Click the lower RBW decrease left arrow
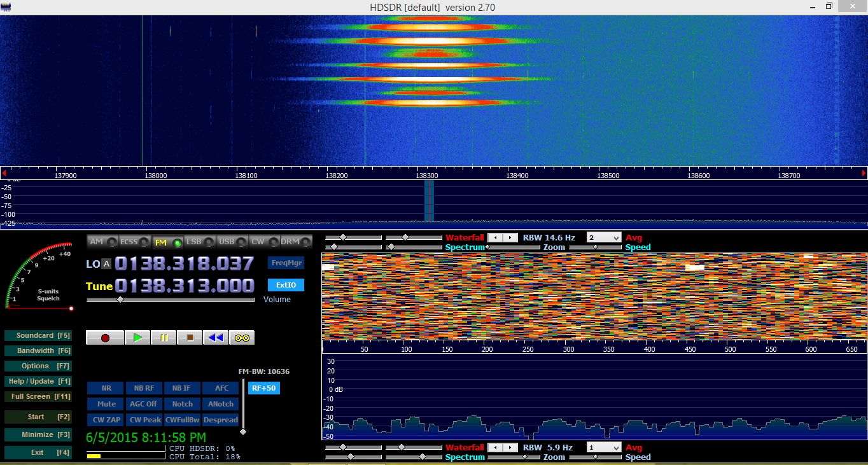Image resolution: width=868 pixels, height=465 pixels. point(495,447)
